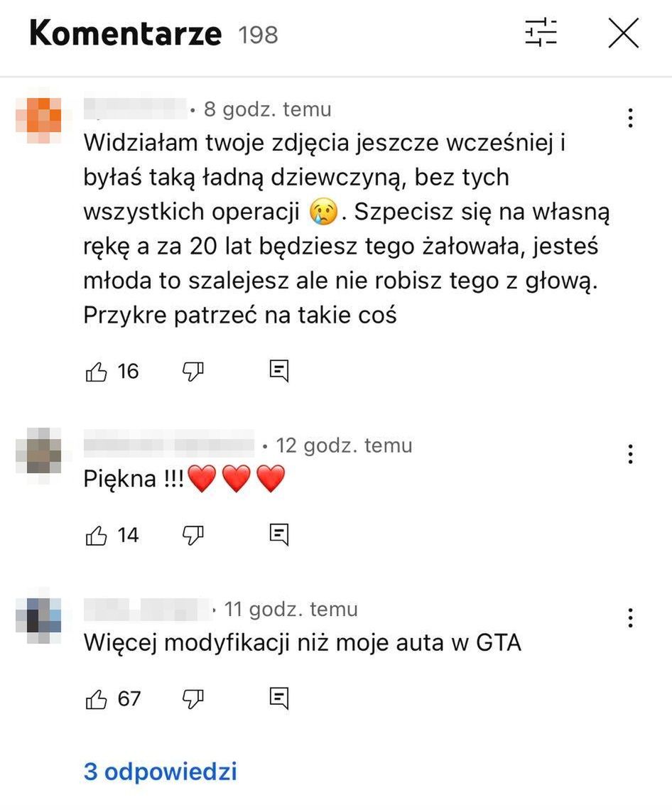Like the 'Piękna !!!' comment
Screen dimensions: 672x810
point(96,535)
